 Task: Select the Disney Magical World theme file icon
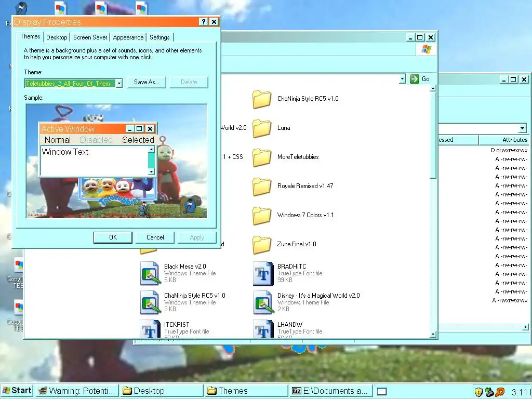(263, 302)
